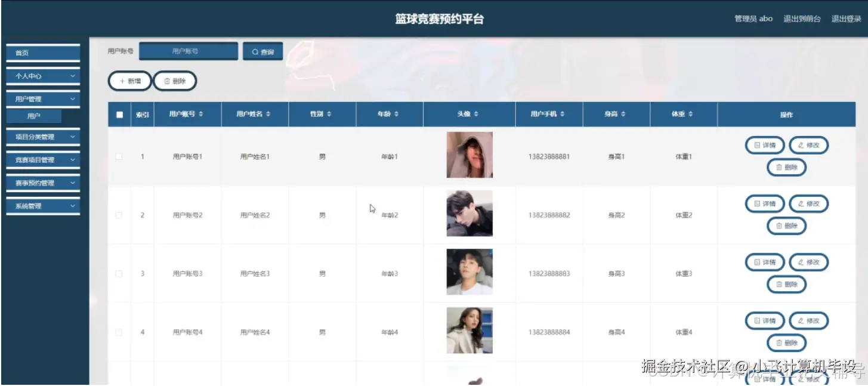Click 修改 for row 用户账号2
This screenshot has height=386, width=868.
point(809,203)
